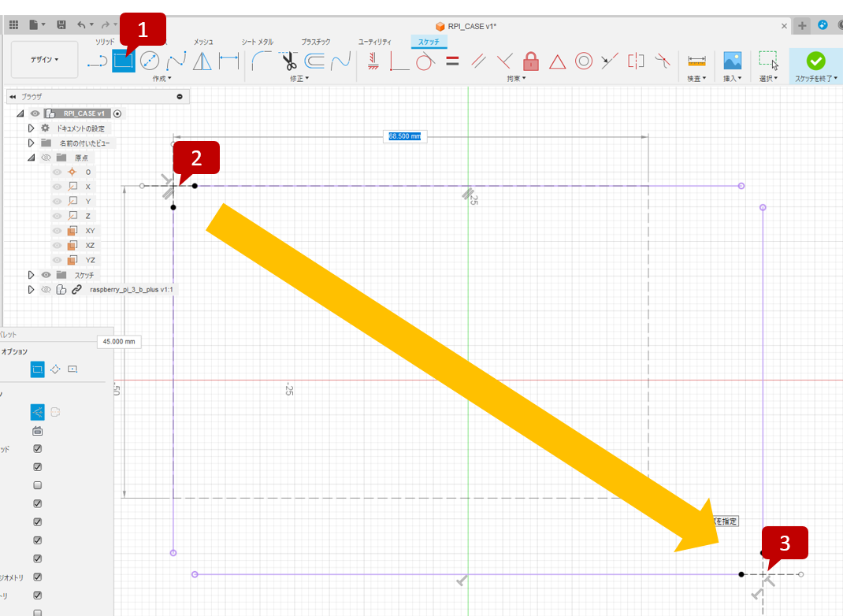Expand the ドキュメントの設定 node
Viewport: 843px width, 616px height.
pos(31,128)
